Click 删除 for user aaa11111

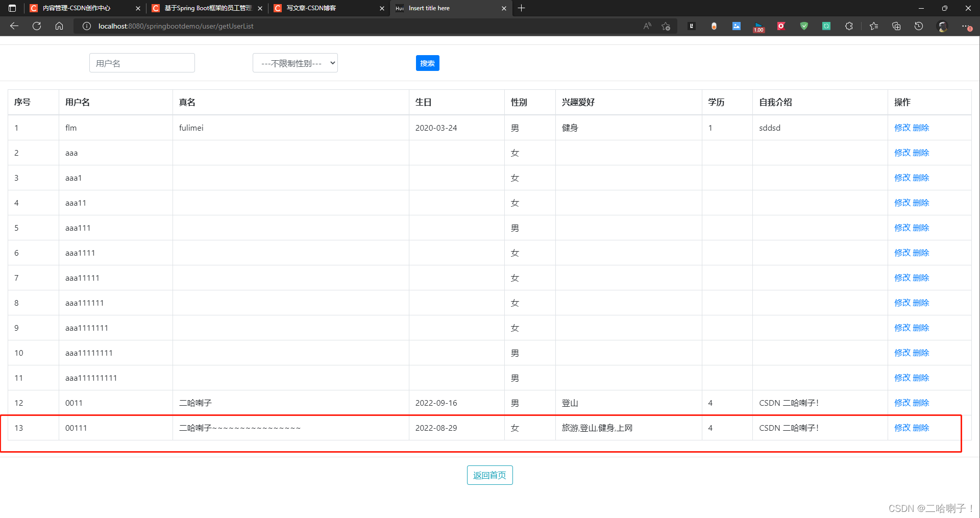point(921,278)
